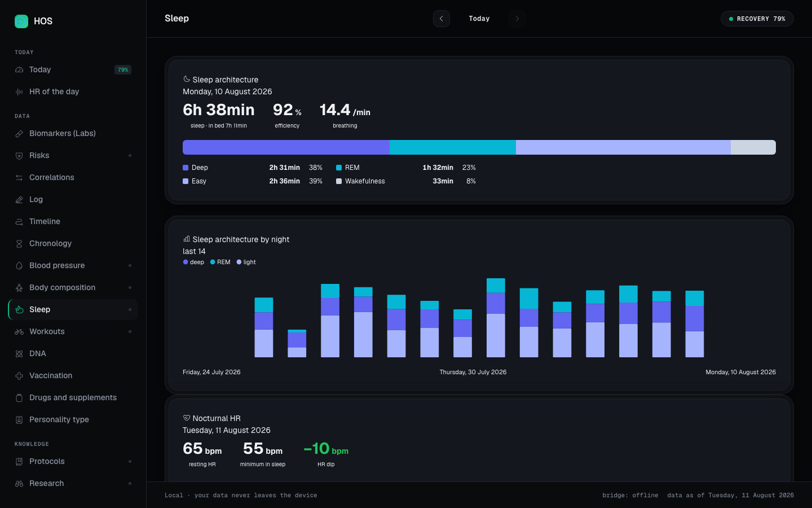Select the Workouts bicycle icon

coord(19,332)
